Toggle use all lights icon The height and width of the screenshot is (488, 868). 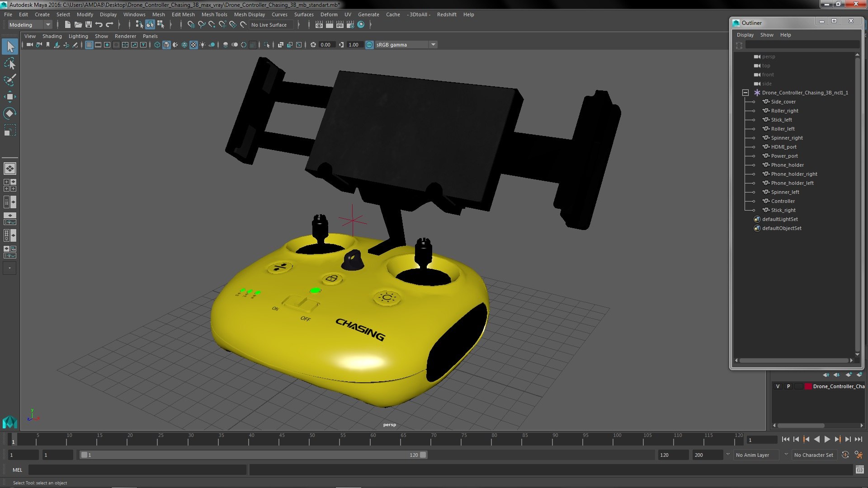(203, 45)
